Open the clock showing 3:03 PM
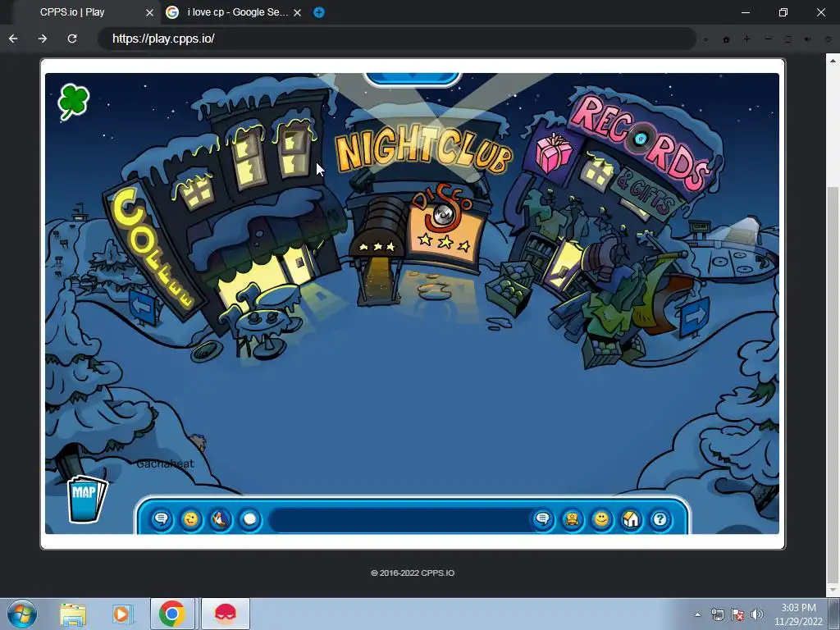The width and height of the screenshot is (840, 630). (798, 614)
